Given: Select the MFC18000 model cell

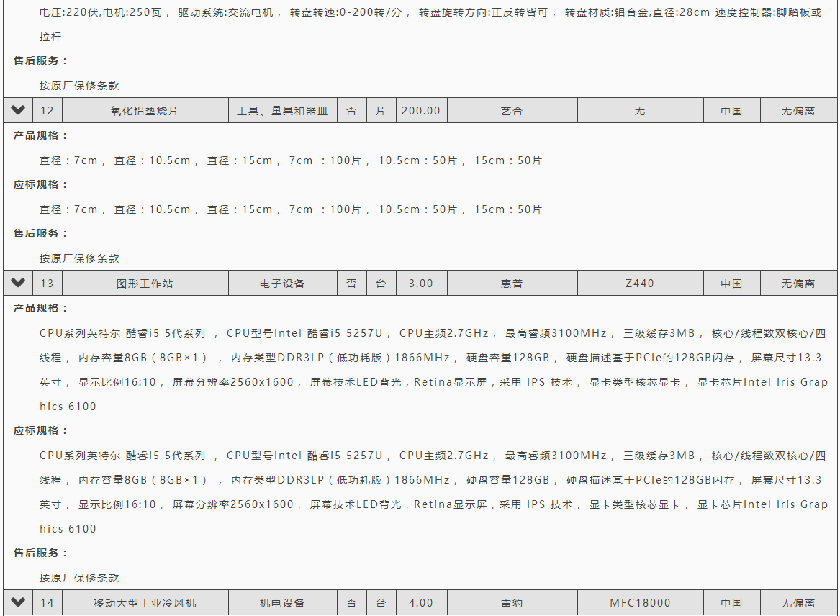Looking at the screenshot, I should point(640,603).
